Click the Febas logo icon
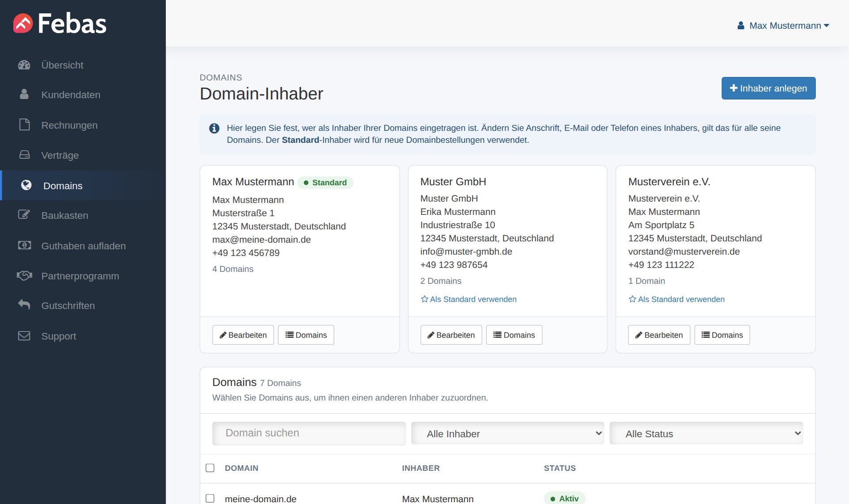 coord(23,23)
